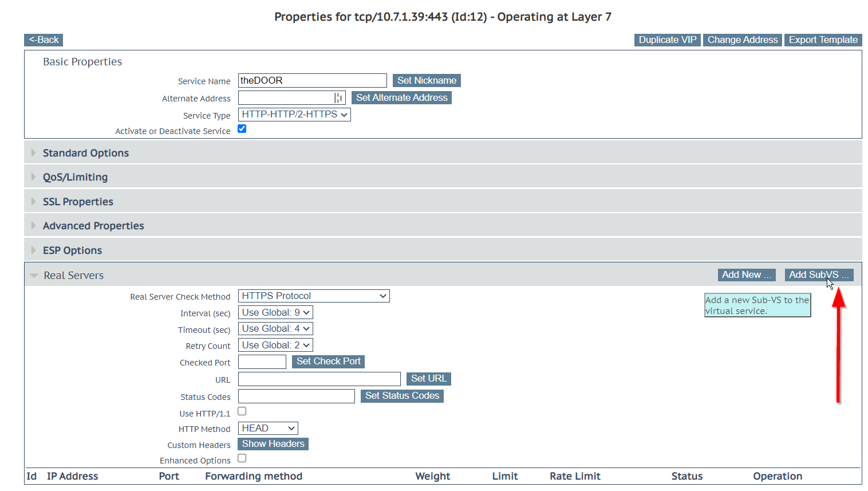
Task: Change the HTTP Method dropdown
Action: click(x=268, y=429)
